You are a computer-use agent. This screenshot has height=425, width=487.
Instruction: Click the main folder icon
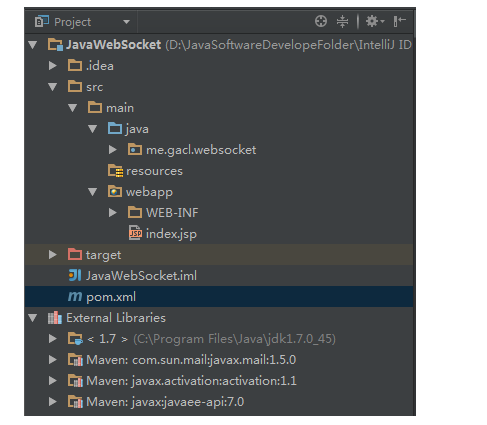coord(95,107)
